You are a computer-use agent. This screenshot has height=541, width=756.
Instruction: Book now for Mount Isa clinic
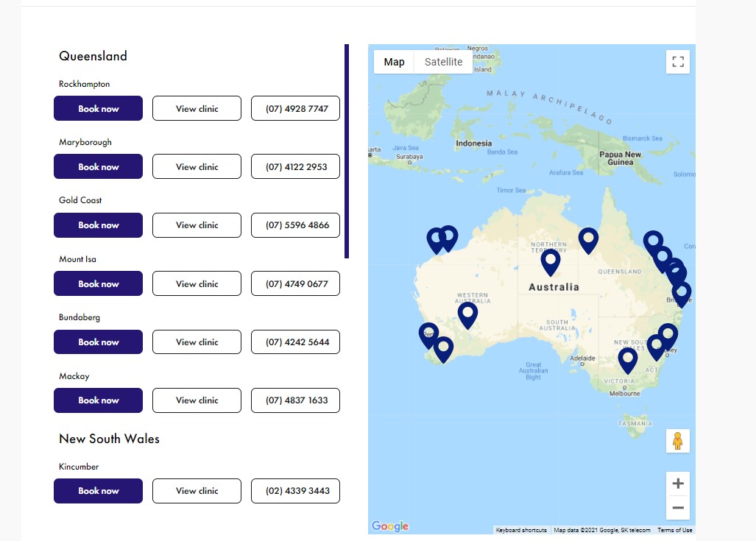[x=99, y=283]
